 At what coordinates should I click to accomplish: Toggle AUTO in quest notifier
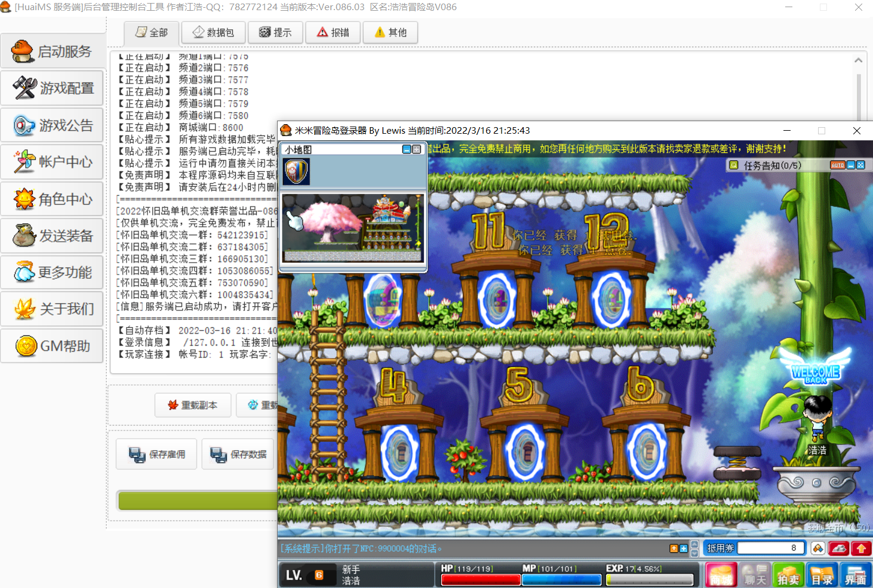point(837,165)
